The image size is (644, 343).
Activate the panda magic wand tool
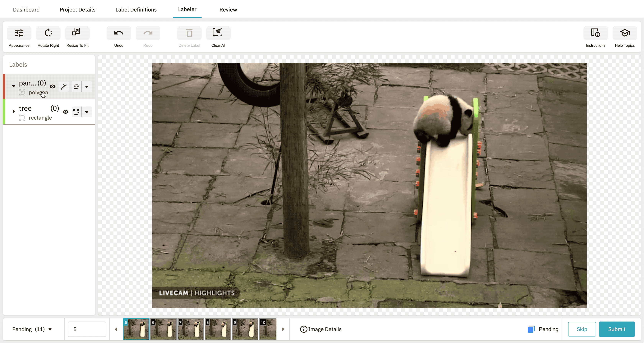point(64,86)
